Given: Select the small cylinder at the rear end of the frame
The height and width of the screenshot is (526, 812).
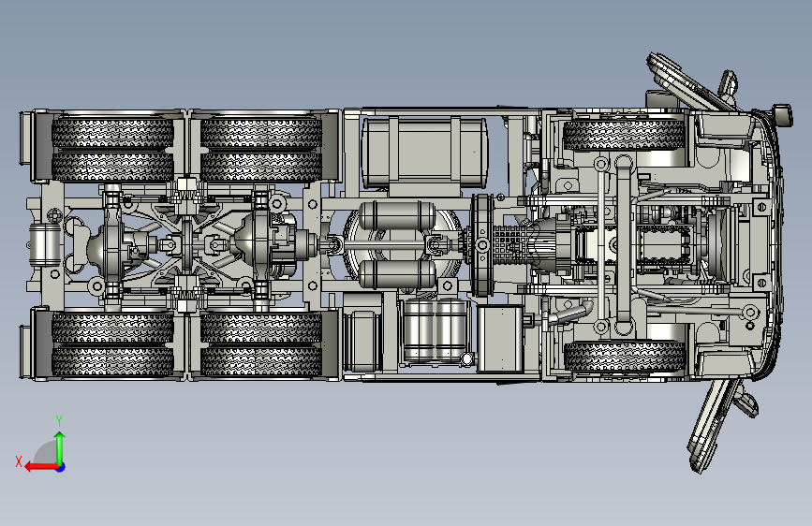Looking at the screenshot, I should (45, 245).
